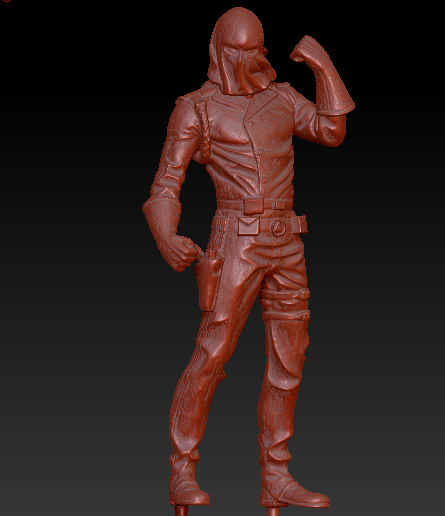The width and height of the screenshot is (445, 516).
Task: Click the hip holster on the model
Action: click(x=209, y=283)
